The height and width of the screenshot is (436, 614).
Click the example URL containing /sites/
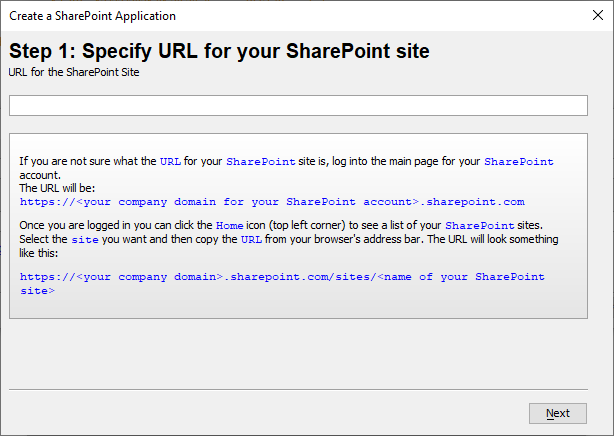pyautogui.click(x=282, y=284)
